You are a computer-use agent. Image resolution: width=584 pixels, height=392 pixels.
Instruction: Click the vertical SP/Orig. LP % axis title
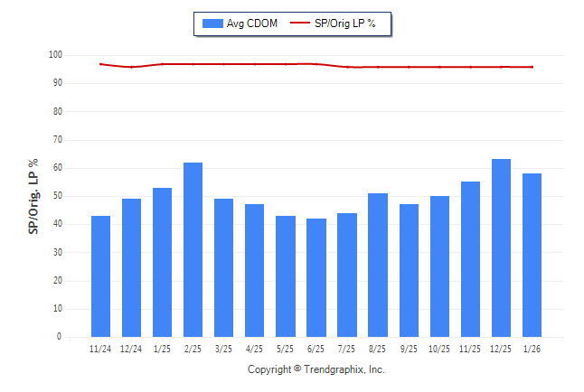[x=33, y=196]
